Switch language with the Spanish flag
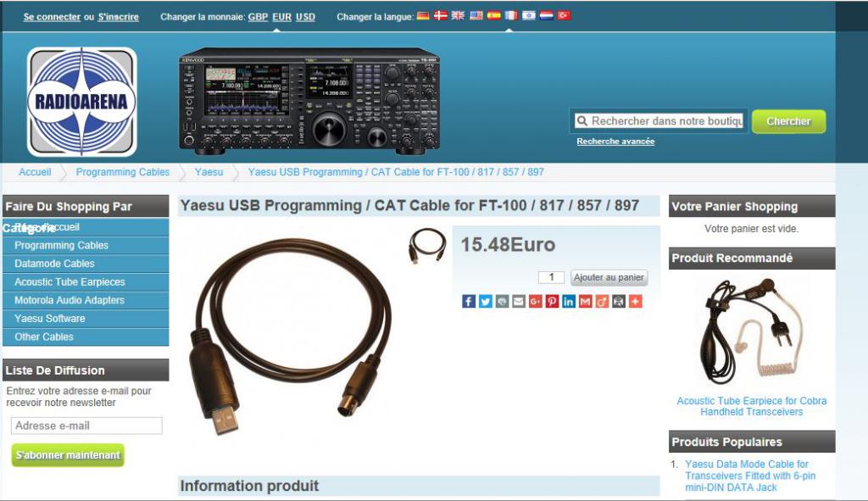This screenshot has height=501, width=868. click(494, 15)
